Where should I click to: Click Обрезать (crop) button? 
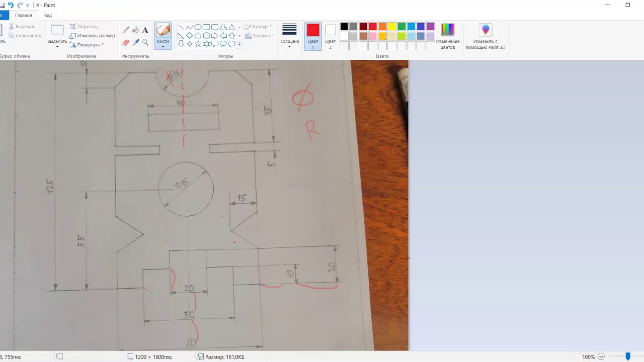84,27
